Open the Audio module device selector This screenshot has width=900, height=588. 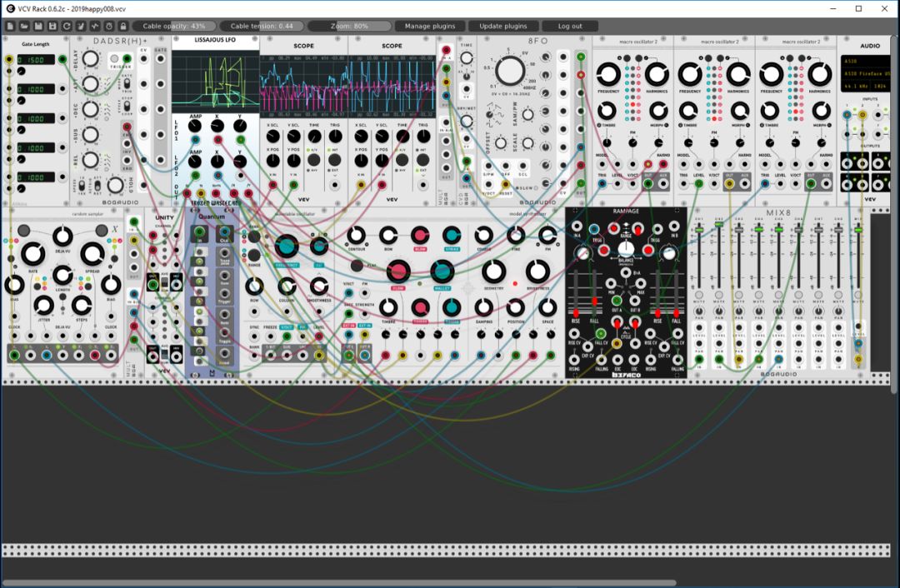click(x=864, y=73)
